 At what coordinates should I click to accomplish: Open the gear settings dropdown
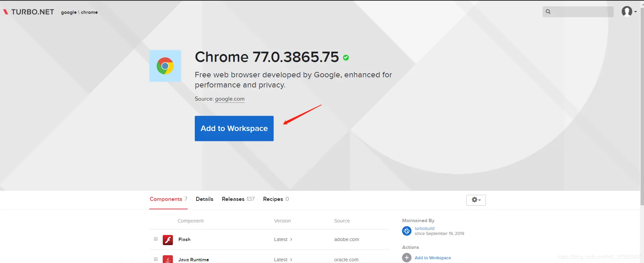coord(476,200)
